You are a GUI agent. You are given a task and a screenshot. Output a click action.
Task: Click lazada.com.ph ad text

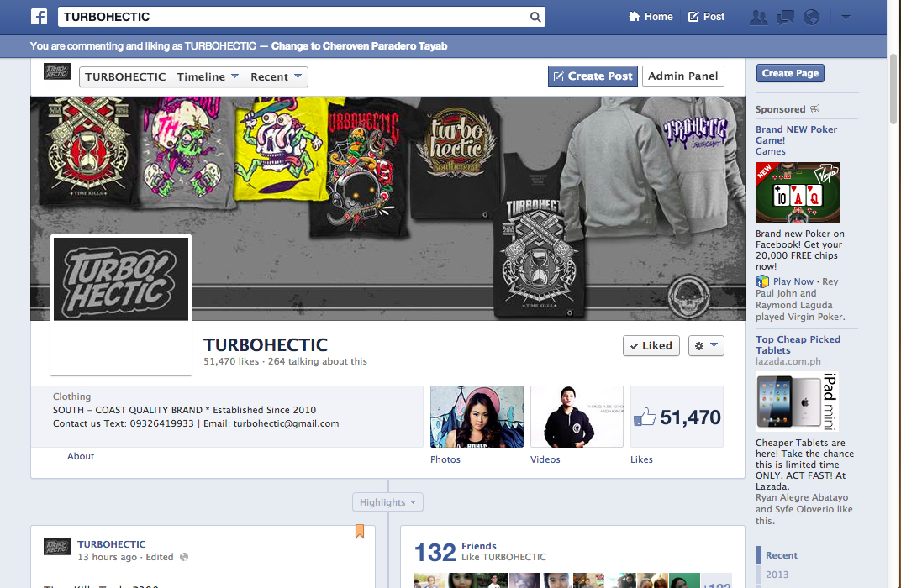pos(788,362)
